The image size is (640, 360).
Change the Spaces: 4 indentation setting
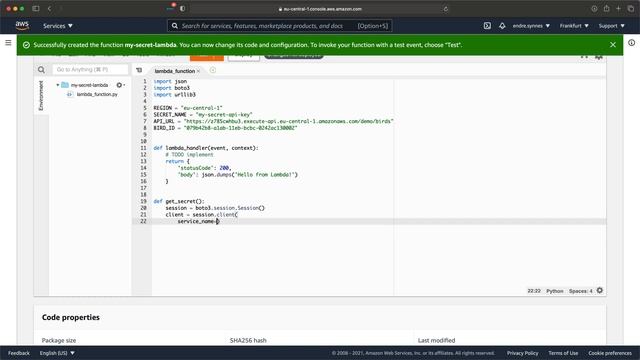(581, 291)
